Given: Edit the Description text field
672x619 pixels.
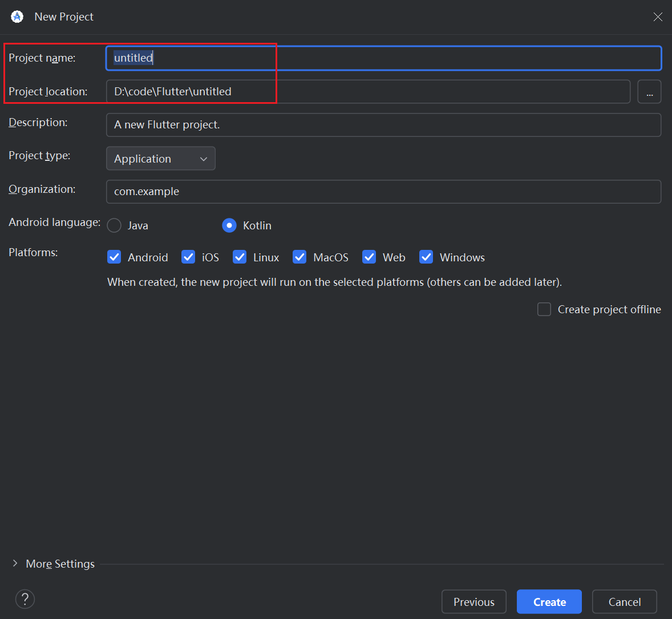Looking at the screenshot, I should (x=383, y=125).
